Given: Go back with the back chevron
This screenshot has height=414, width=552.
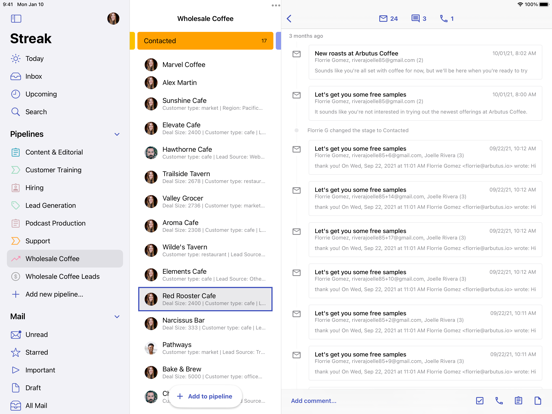Looking at the screenshot, I should pyautogui.click(x=289, y=19).
